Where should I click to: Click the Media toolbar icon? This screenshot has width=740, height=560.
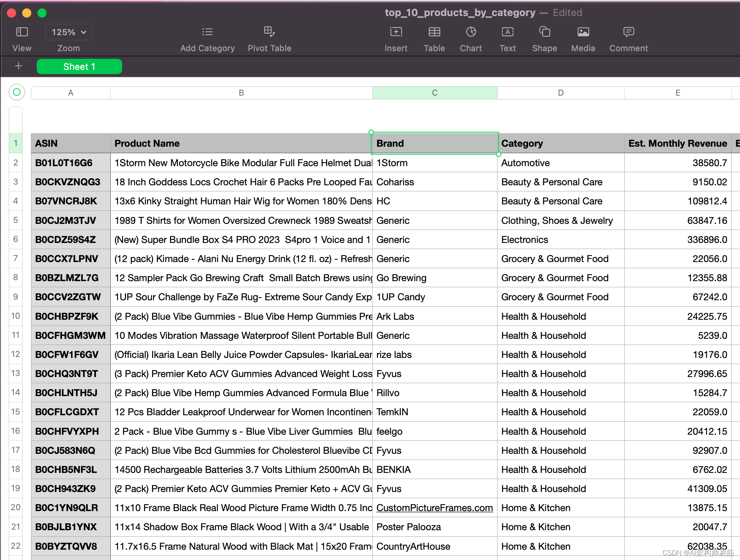583,32
